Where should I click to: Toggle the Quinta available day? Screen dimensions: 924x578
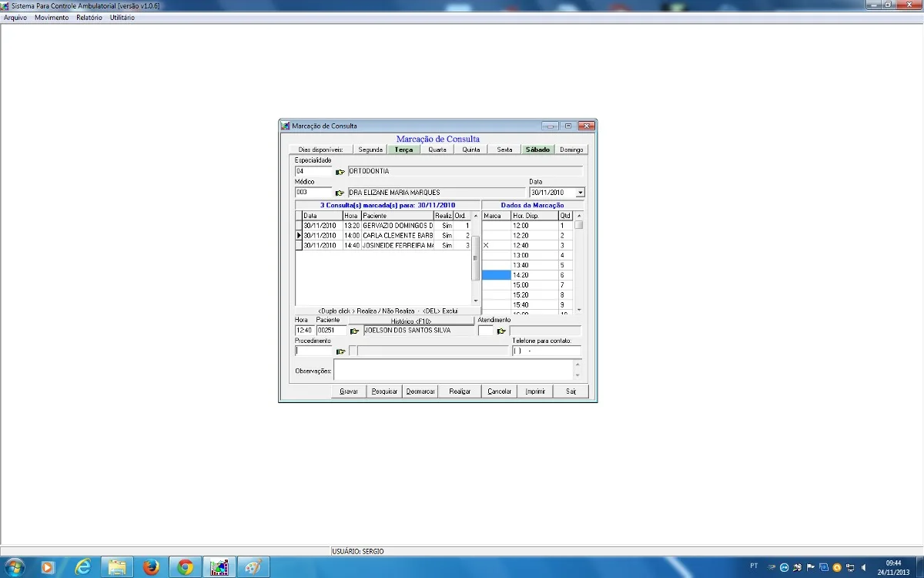click(470, 150)
